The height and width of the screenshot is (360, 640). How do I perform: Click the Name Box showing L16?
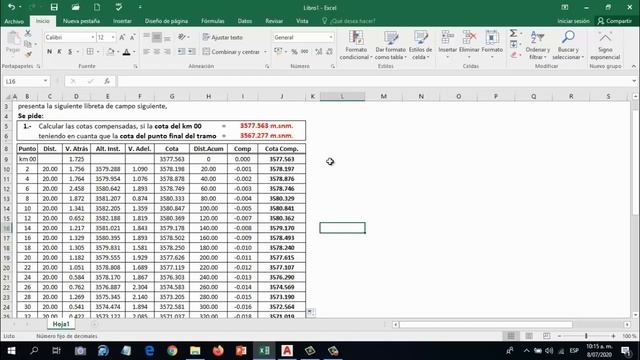[22, 81]
